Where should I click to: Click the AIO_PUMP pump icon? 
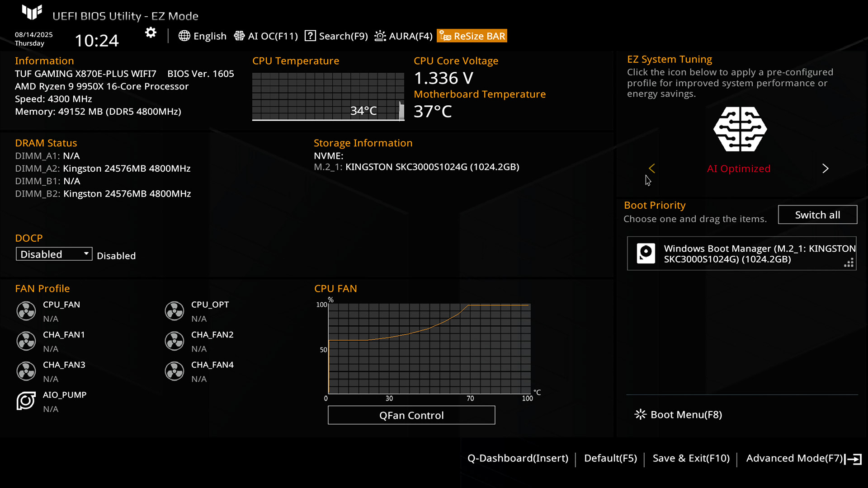(x=26, y=401)
